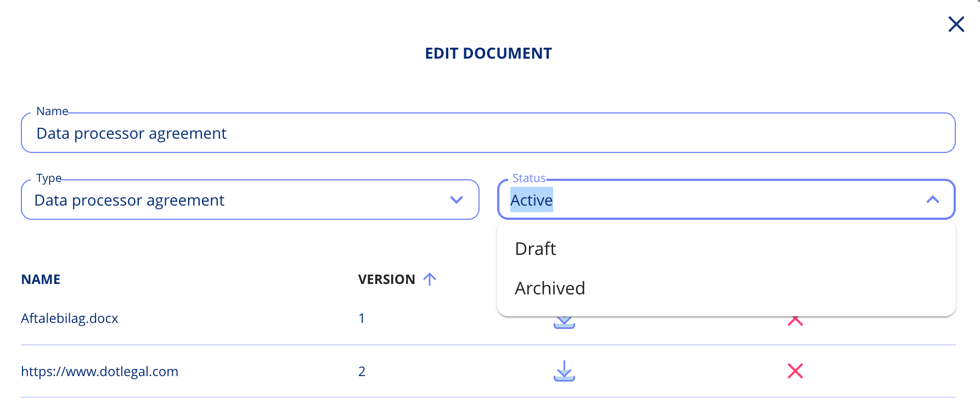Expand Type dropdown chevron arrow
This screenshot has height=398, width=980.
pyautogui.click(x=457, y=200)
